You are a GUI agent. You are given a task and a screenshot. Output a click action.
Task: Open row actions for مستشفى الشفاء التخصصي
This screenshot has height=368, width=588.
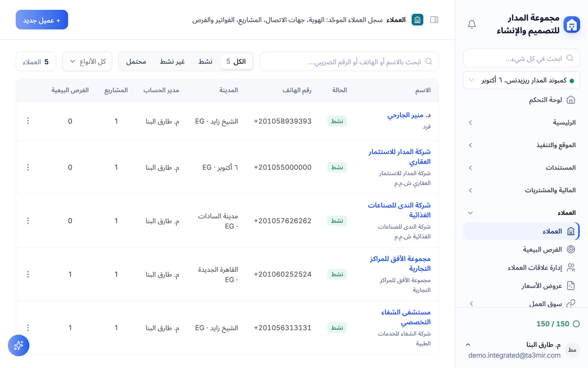point(28,328)
